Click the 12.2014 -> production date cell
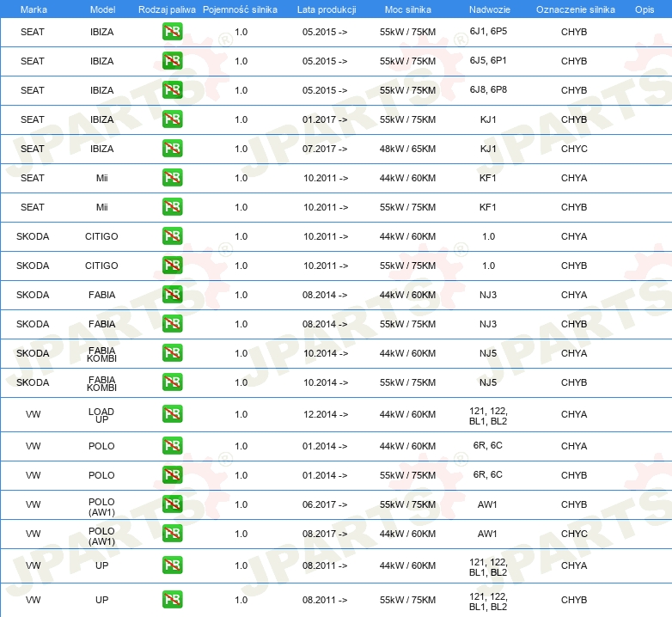Image resolution: width=672 pixels, height=617 pixels. click(x=326, y=414)
